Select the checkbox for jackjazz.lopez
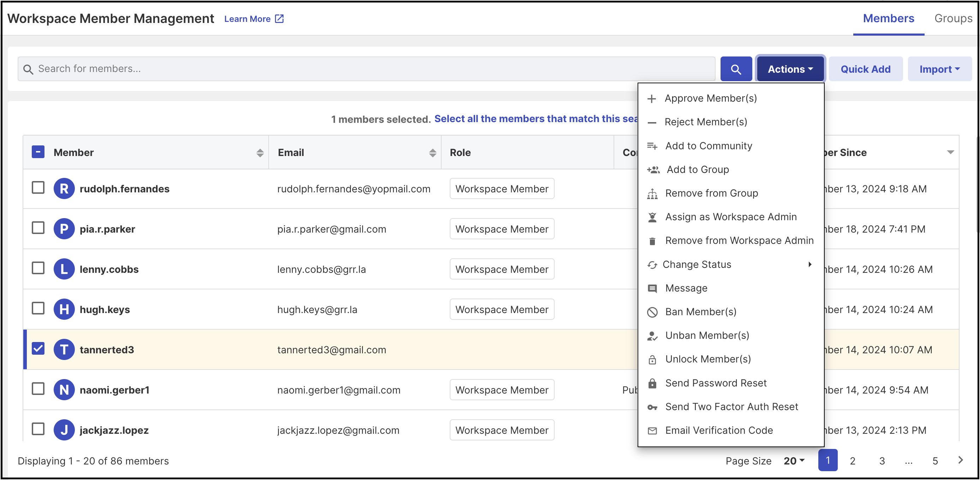The height and width of the screenshot is (480, 980). pos(38,430)
